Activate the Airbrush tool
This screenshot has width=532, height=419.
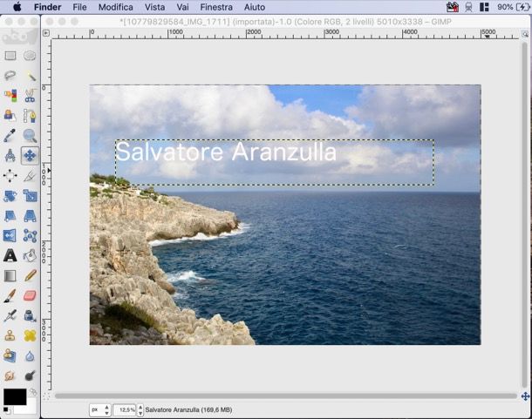[x=10, y=315]
